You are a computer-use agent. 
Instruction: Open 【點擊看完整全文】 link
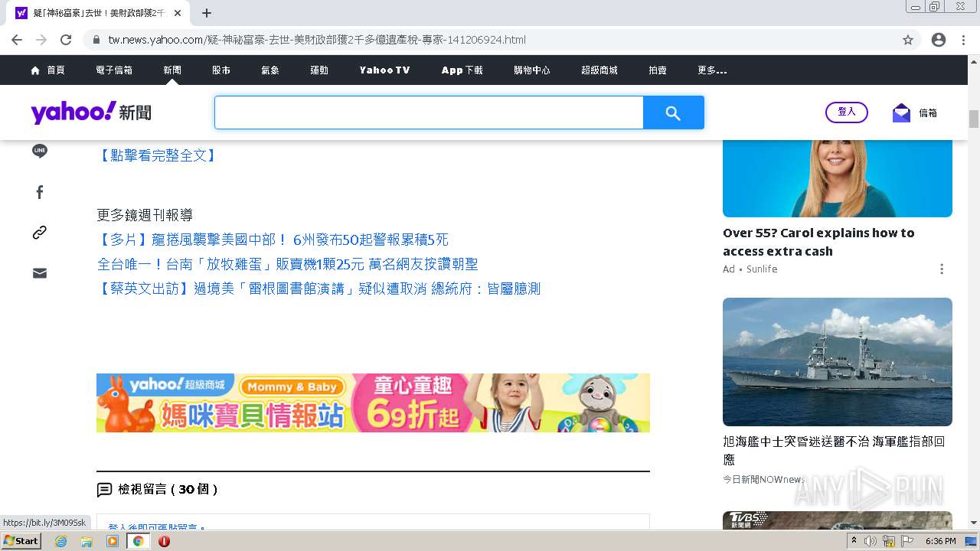tap(158, 155)
